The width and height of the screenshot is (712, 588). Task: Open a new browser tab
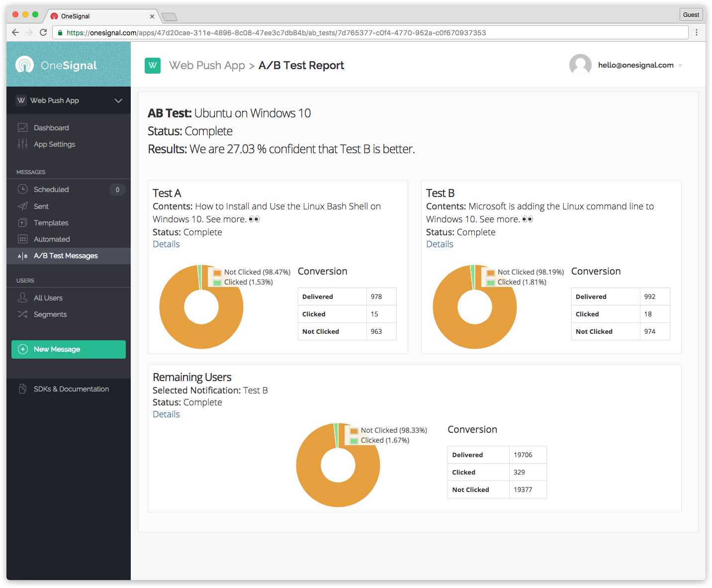pyautogui.click(x=169, y=17)
